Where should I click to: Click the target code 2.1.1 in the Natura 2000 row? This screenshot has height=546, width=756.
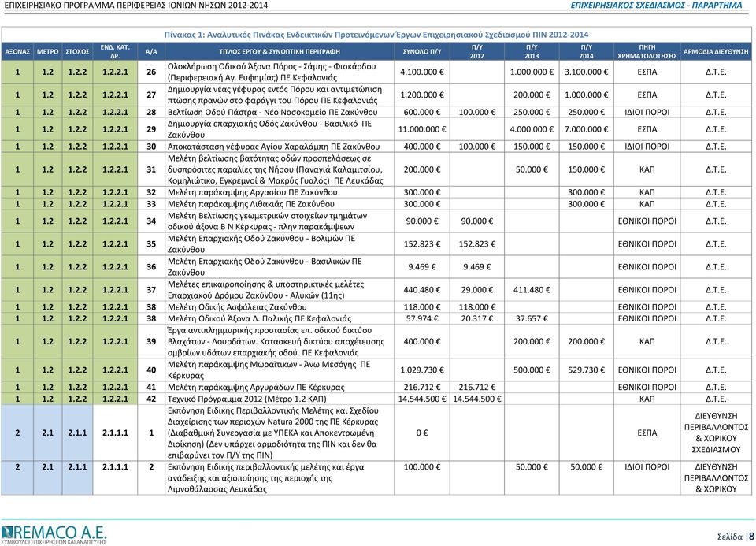[x=77, y=433]
